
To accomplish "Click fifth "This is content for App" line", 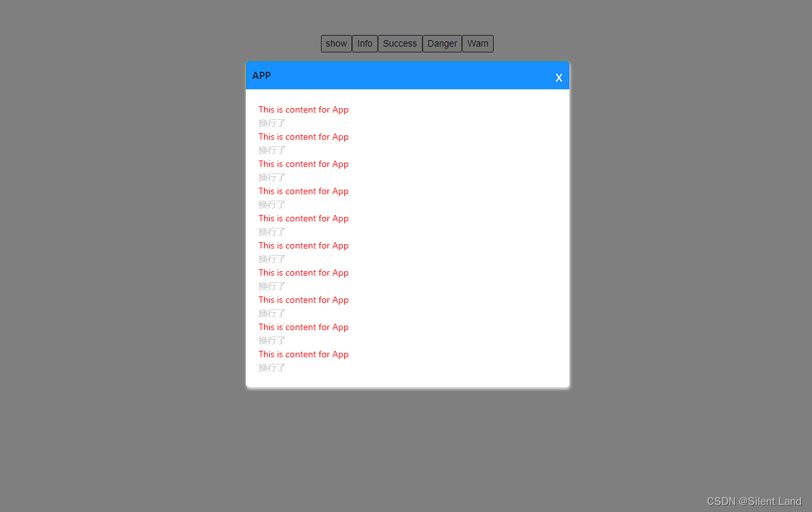I will click(x=303, y=218).
